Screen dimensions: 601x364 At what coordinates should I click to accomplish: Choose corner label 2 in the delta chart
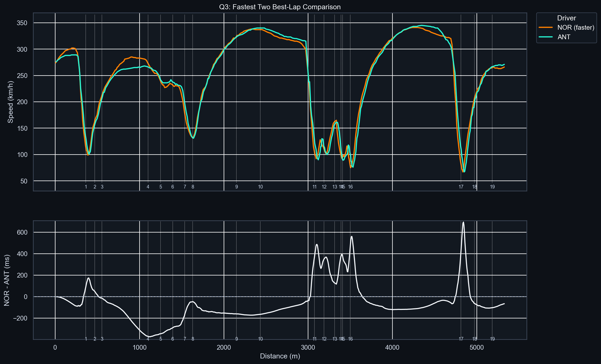tap(95, 339)
